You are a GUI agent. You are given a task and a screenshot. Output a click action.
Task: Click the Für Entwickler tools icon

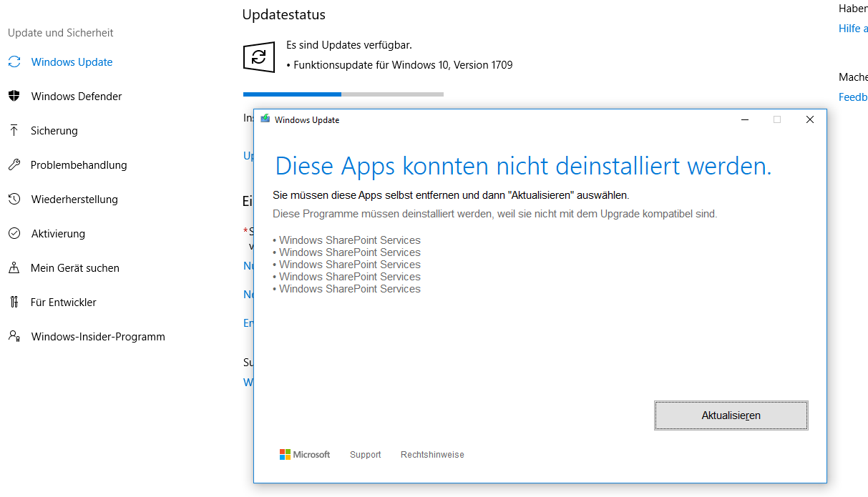click(x=14, y=302)
